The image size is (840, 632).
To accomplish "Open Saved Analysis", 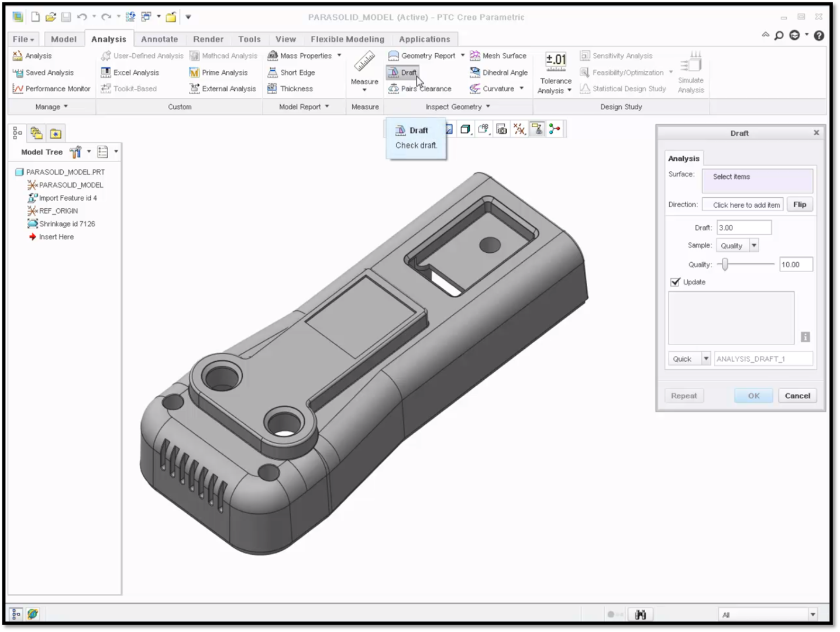I will click(43, 73).
